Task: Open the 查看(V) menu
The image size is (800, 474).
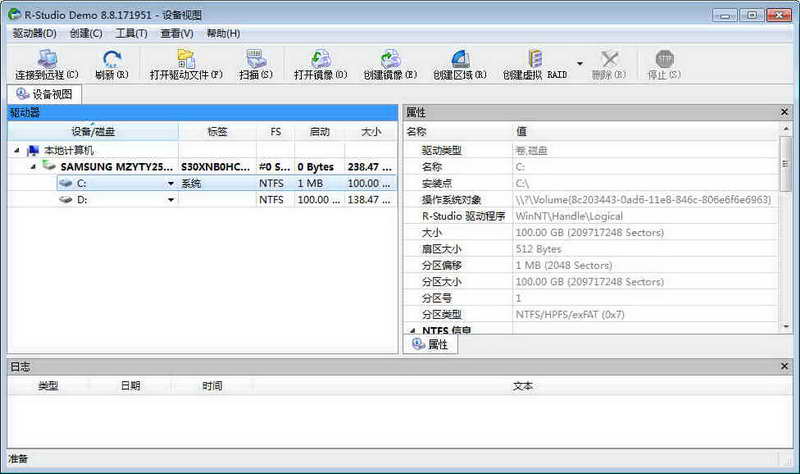Action: click(177, 33)
